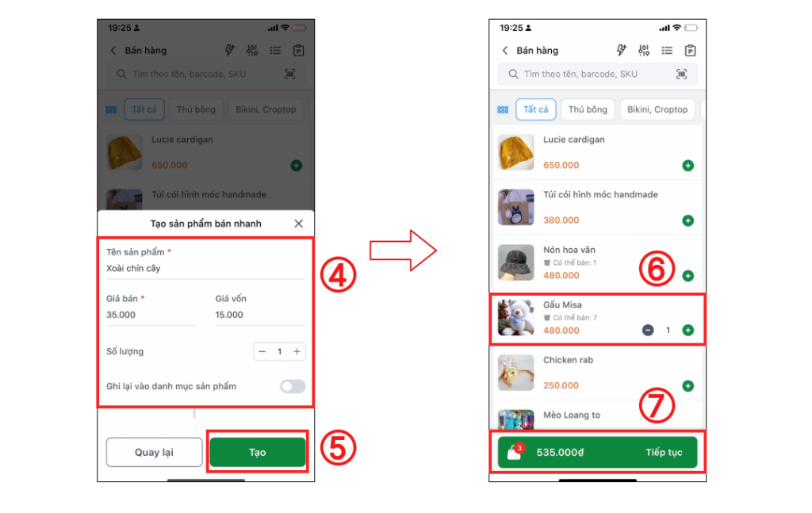Tap the list view icon in right phone header

point(667,50)
